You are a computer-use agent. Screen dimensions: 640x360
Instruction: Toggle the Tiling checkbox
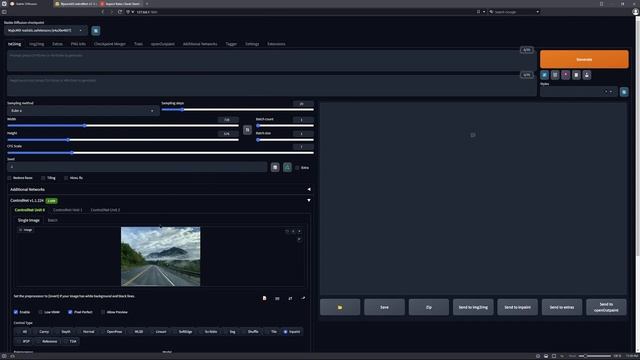(43, 178)
